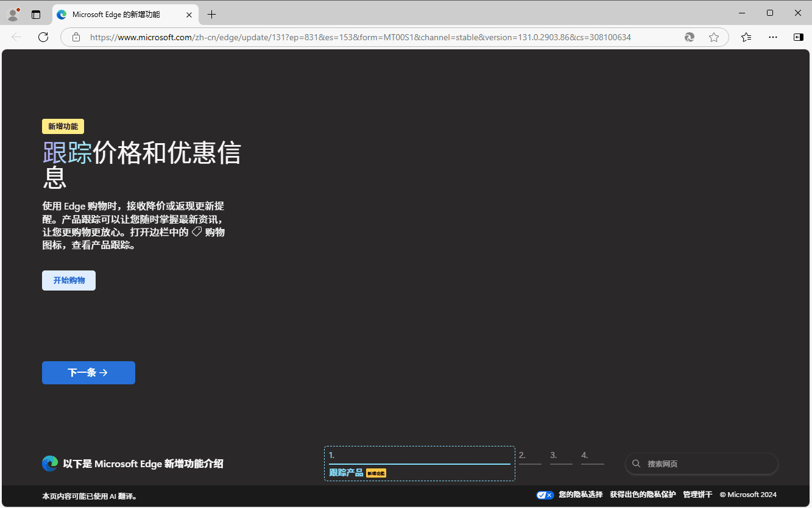Screen dimensions: 812x508
Task: Click the Edge logo beside 以下是 Microsoft Edge text
Action: click(x=49, y=463)
